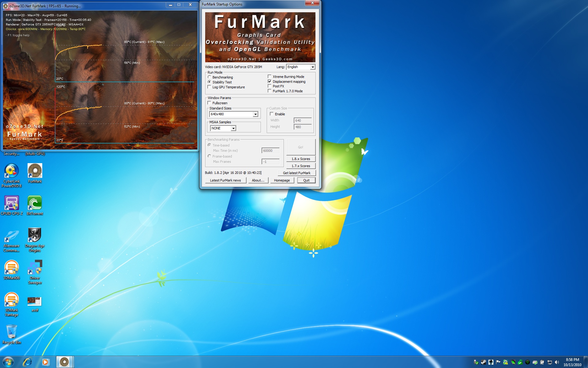Click the taskbar clock showing 8:58 PM
The image size is (588, 368).
[572, 362]
